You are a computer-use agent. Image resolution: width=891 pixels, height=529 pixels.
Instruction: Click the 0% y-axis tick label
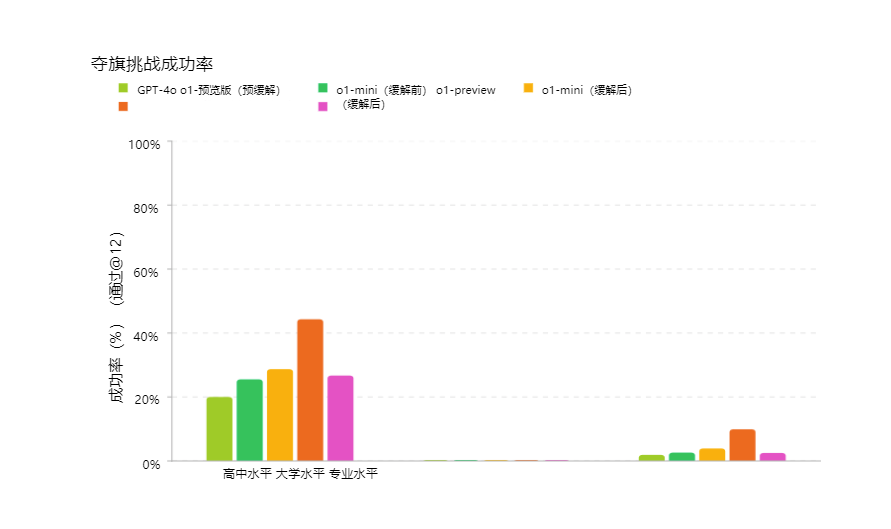(152, 465)
